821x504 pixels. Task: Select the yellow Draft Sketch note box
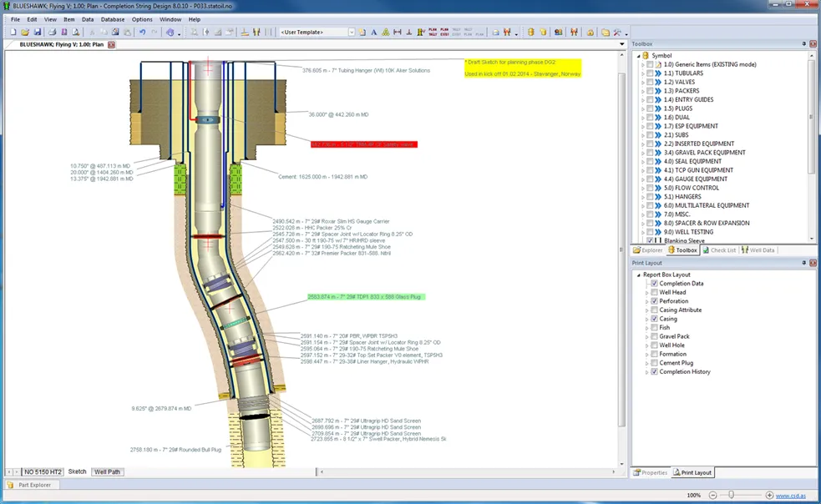(x=523, y=68)
